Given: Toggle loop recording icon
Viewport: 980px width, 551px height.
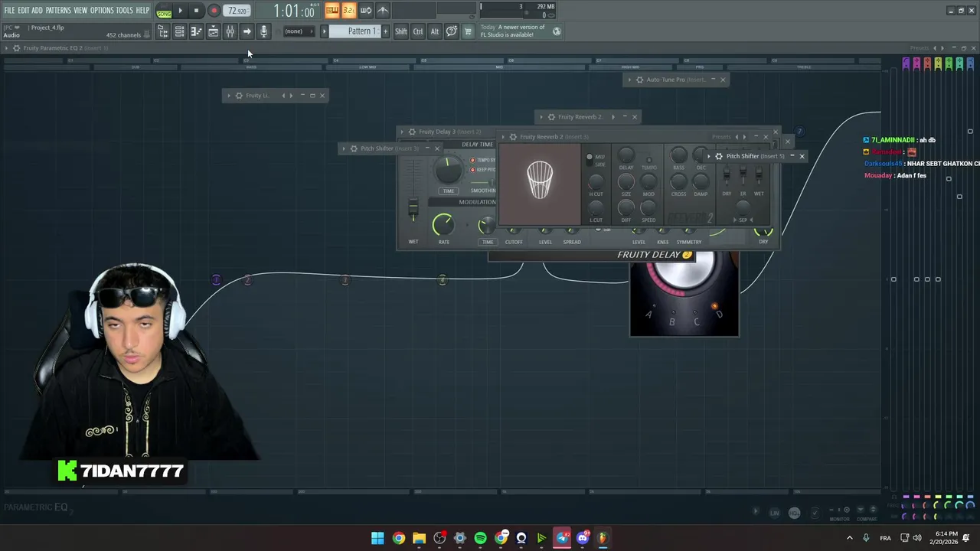Looking at the screenshot, I should (366, 11).
